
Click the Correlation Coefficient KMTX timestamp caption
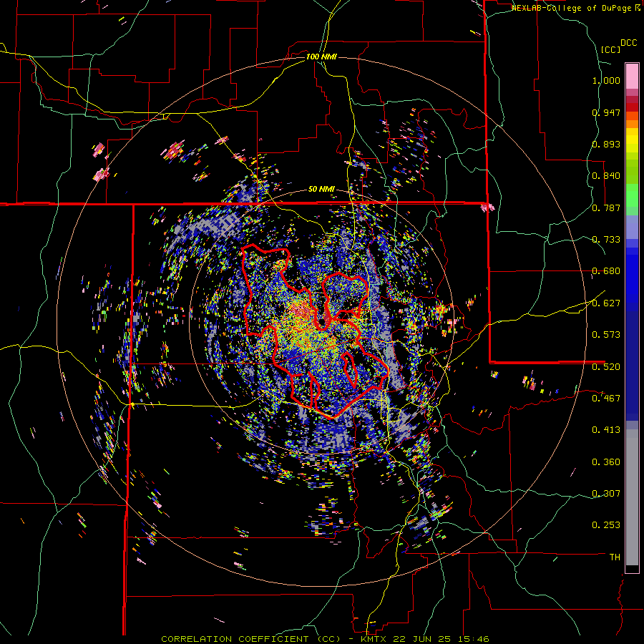(325, 639)
